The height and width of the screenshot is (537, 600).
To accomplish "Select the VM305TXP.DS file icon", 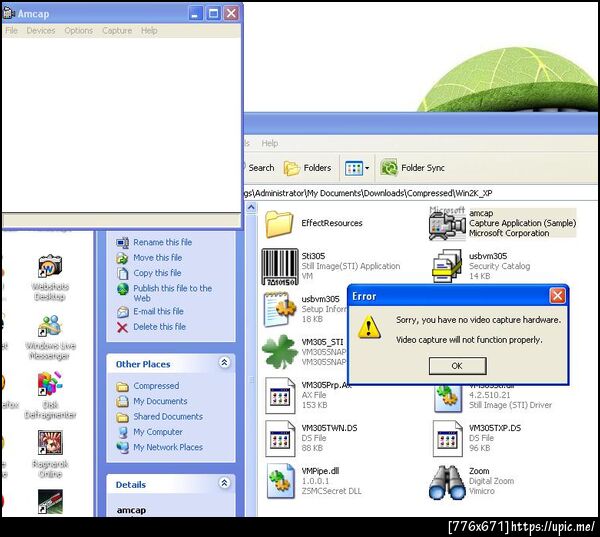I will [447, 438].
